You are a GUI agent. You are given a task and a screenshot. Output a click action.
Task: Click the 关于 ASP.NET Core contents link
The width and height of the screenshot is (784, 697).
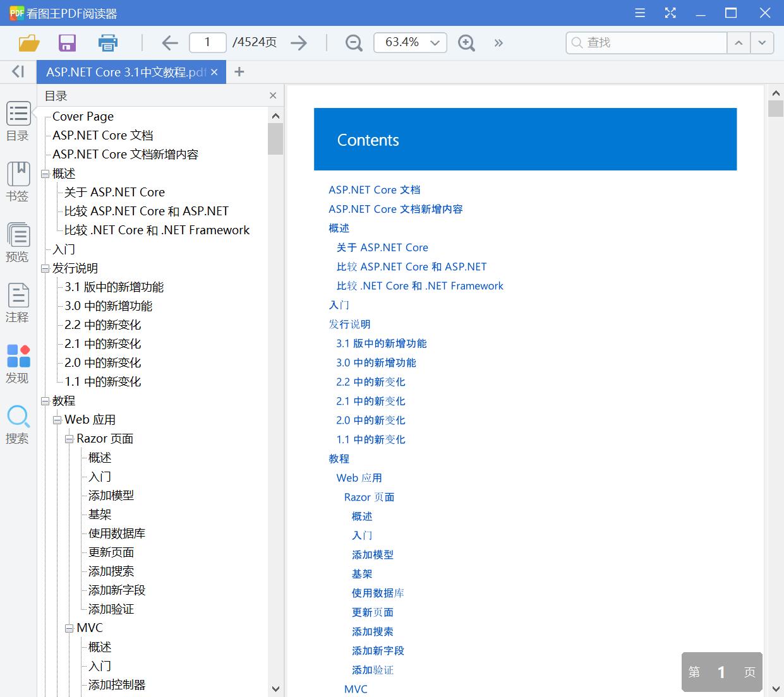(x=382, y=247)
